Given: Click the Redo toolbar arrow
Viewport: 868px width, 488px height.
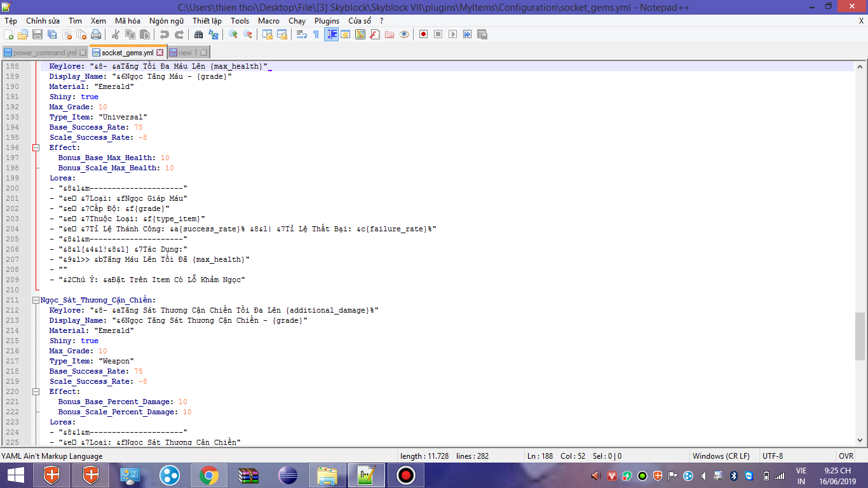Looking at the screenshot, I should click(x=179, y=34).
